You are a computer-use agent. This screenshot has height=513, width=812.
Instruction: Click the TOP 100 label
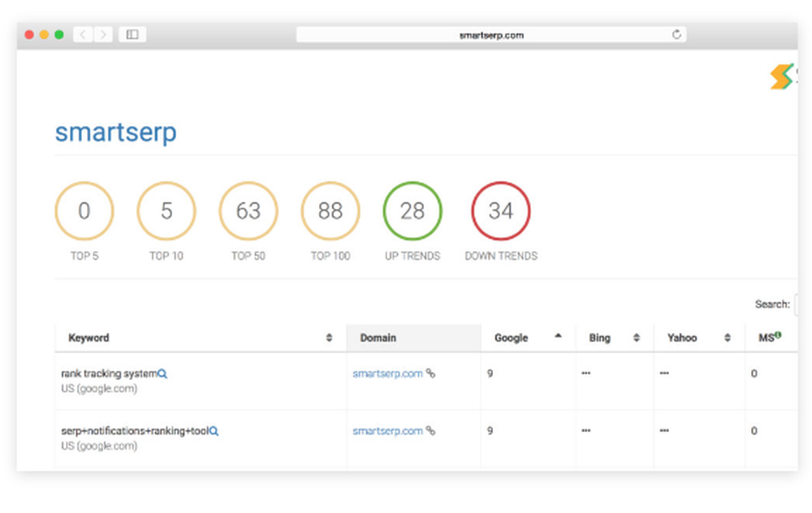[330, 256]
